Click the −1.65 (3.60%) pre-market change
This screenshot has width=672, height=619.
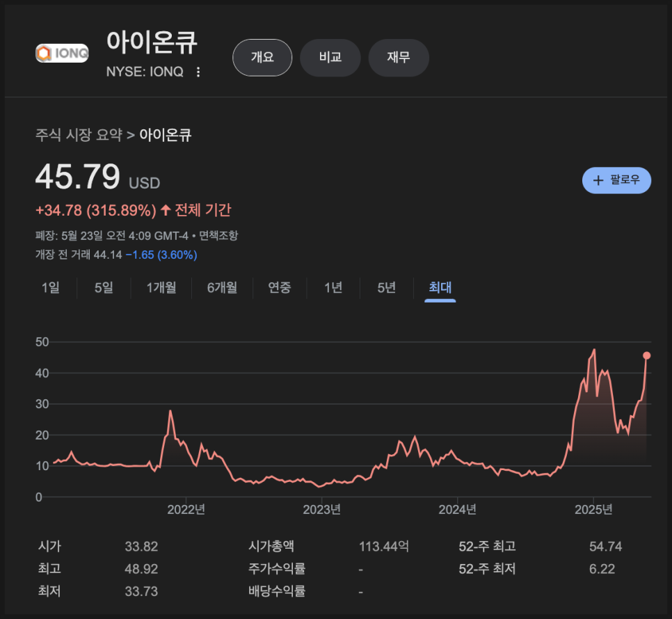(161, 255)
